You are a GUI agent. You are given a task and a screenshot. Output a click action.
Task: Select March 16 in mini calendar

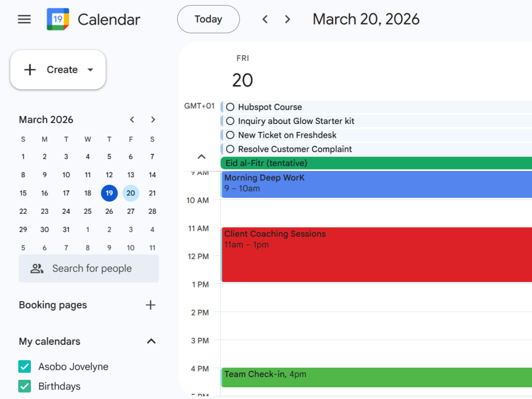[x=45, y=193]
